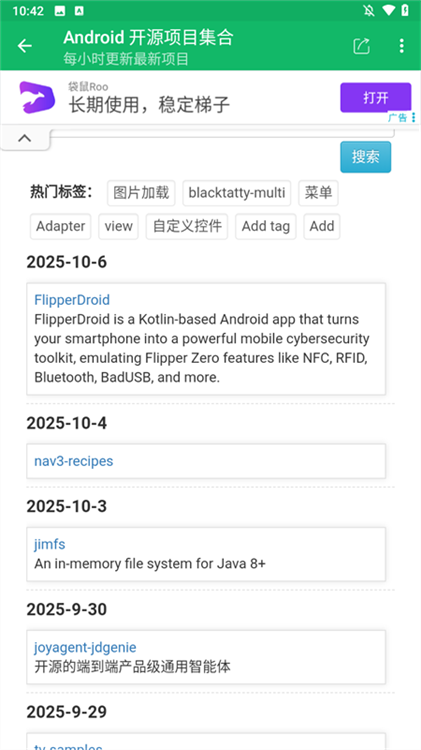Screen dimensions: 421x750
Task: Click the 打开 ad button
Action: click(376, 98)
